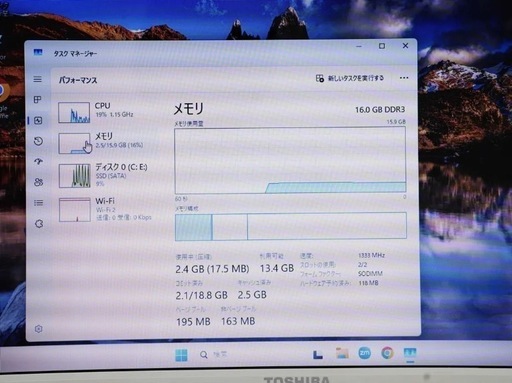This screenshot has width=512, height=383.
Task: Open Users sidebar icon
Action: (39, 182)
